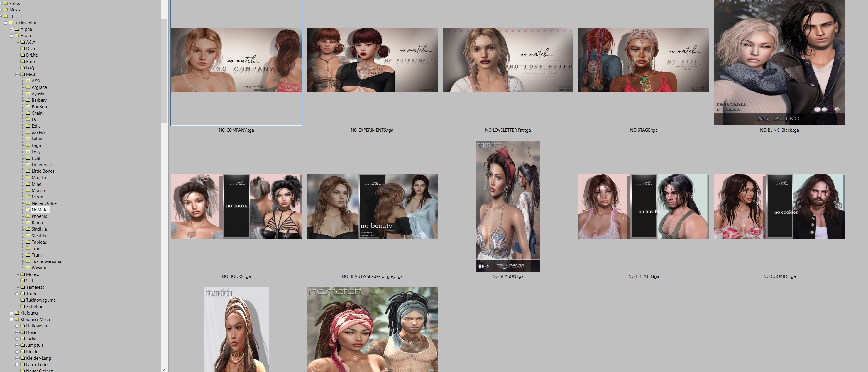Screen dimensions: 868x372
Task: Select the NO COOKIES.tga file label
Action: [779, 276]
